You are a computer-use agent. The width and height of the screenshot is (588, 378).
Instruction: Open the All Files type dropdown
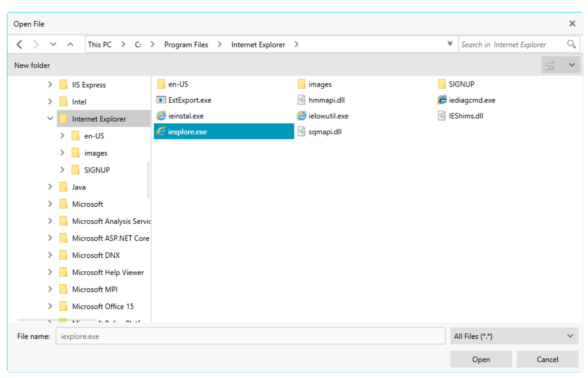(x=514, y=337)
